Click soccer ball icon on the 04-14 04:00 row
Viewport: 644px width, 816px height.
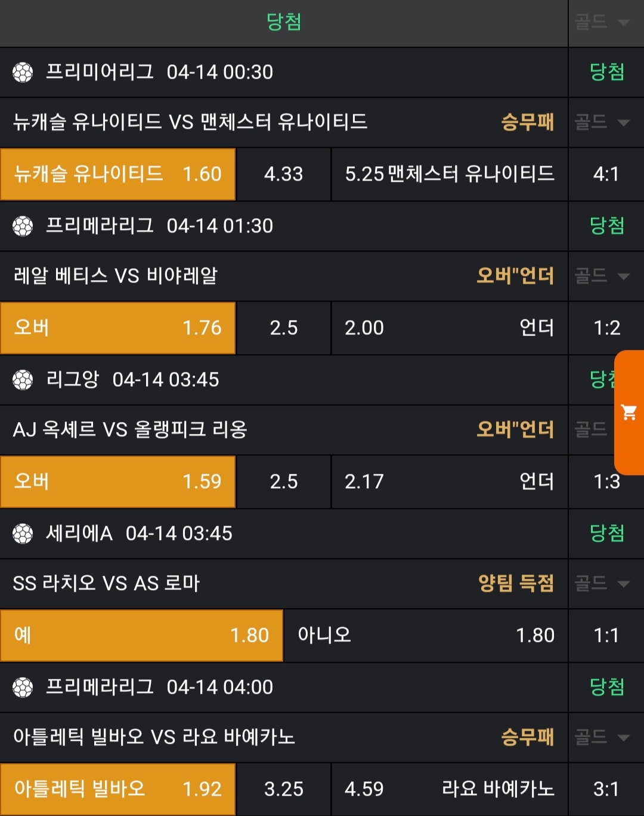coord(23,687)
